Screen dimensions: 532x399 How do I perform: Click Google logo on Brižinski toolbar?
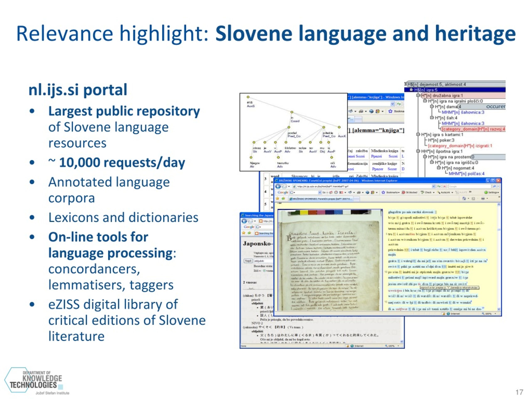click(x=283, y=192)
